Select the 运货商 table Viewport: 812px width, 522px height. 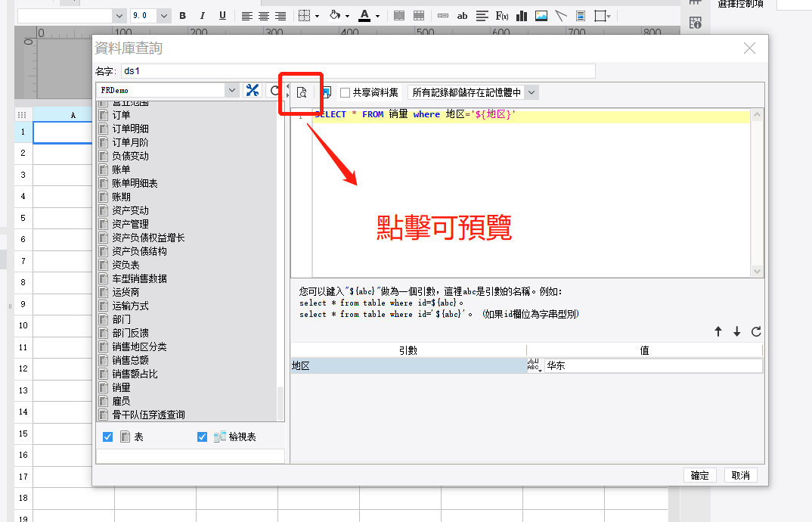coord(126,292)
